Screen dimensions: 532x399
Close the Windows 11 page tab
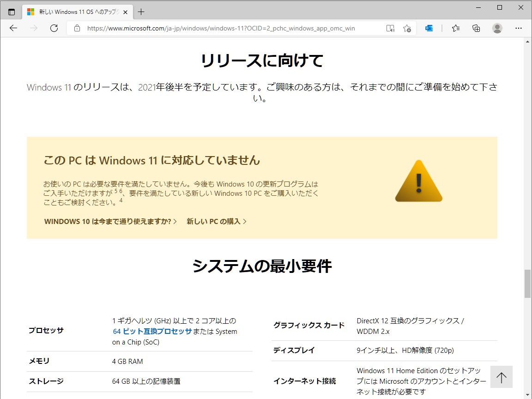tap(125, 12)
